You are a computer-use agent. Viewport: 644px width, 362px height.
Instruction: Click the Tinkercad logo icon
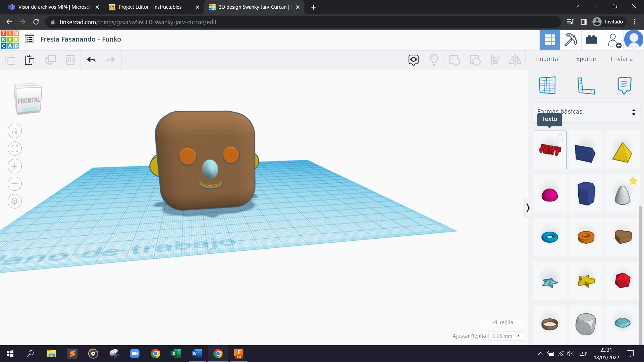10,40
